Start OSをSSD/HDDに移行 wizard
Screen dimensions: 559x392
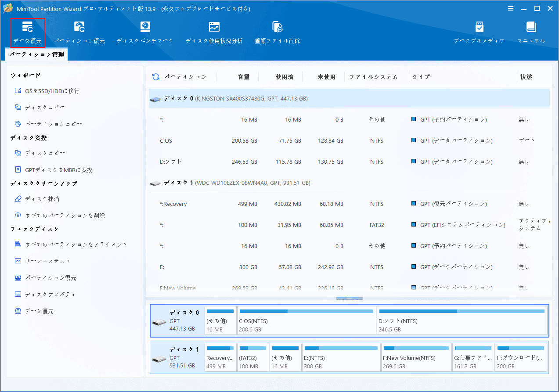(x=52, y=91)
